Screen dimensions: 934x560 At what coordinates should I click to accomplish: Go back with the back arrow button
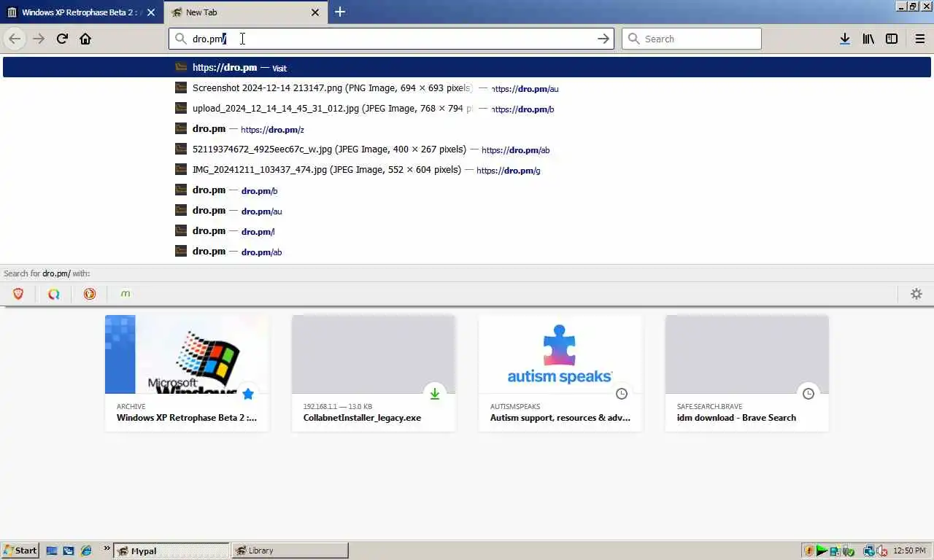pyautogui.click(x=15, y=39)
